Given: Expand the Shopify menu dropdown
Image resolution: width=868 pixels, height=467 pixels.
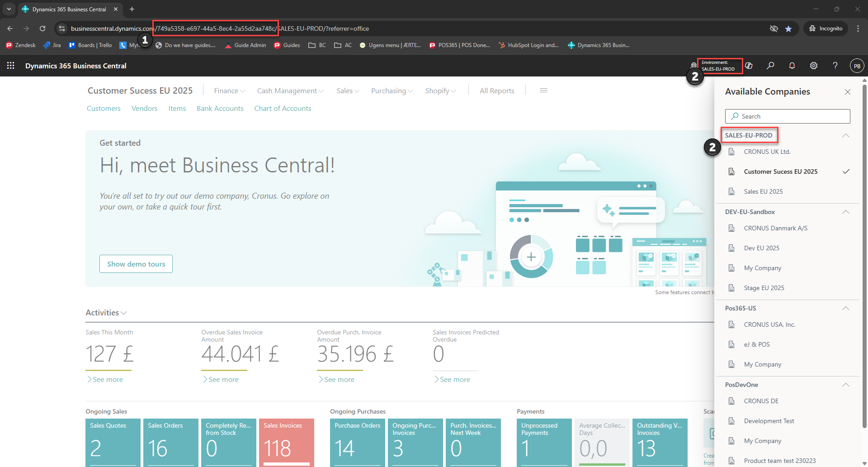Looking at the screenshot, I should (440, 91).
